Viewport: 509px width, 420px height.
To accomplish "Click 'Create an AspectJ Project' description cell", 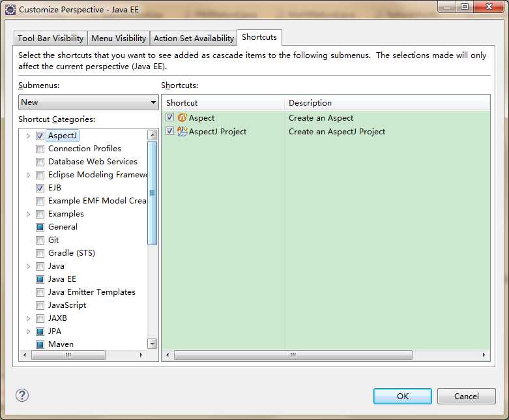I will [337, 132].
